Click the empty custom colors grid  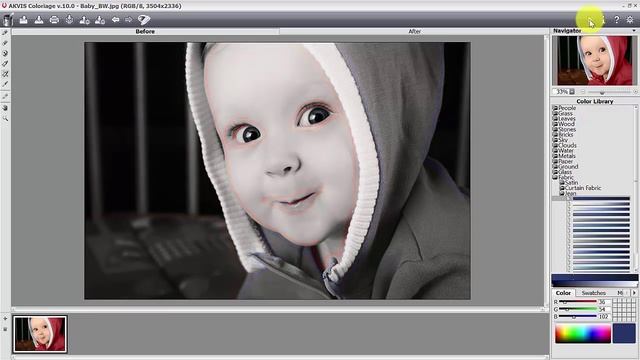coord(624,310)
